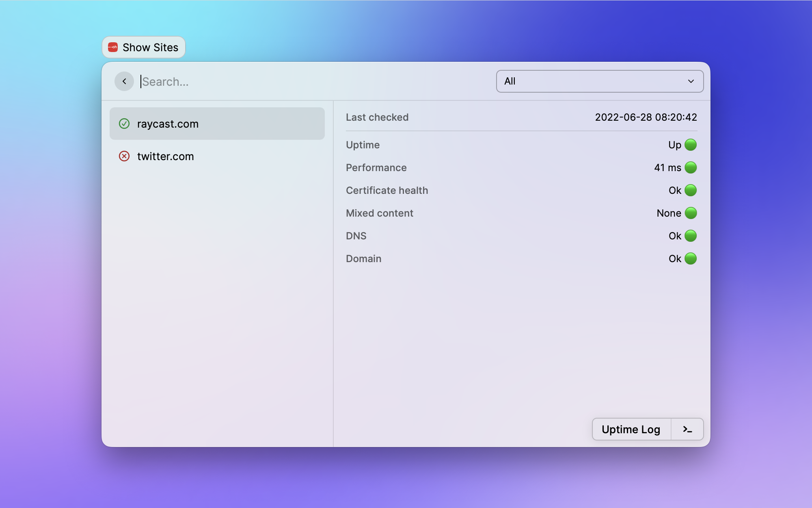The width and height of the screenshot is (812, 508).
Task: Click the green Domain status indicator
Action: point(691,258)
